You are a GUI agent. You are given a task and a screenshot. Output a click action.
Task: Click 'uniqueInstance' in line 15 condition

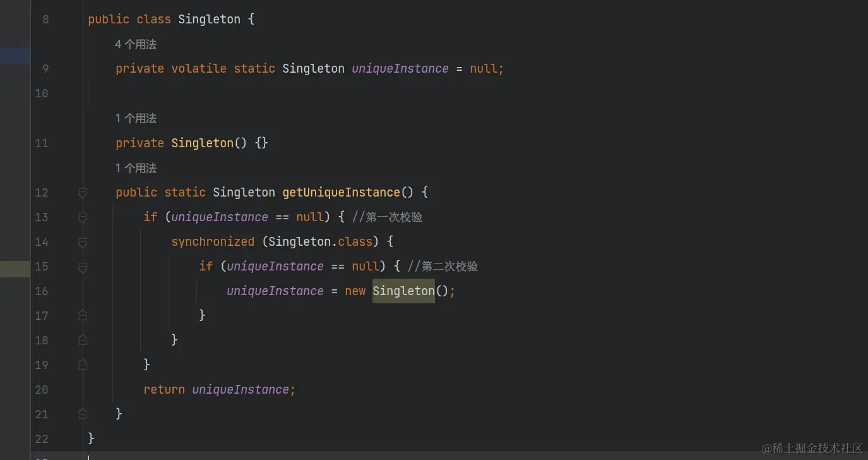tap(275, 266)
